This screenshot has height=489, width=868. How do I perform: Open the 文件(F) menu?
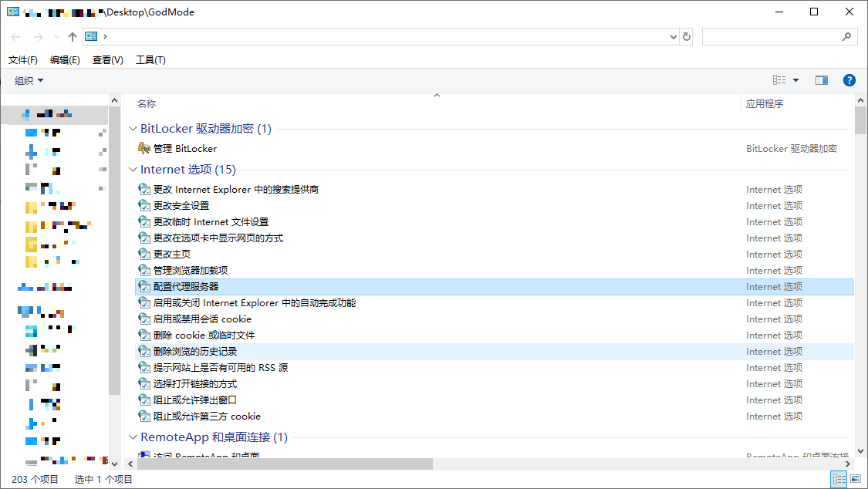[23, 60]
